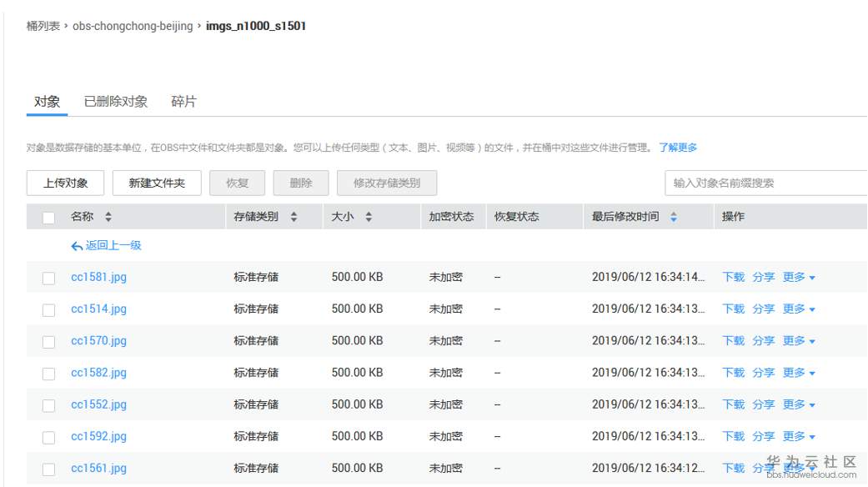Tick the checkbox next to cc1552.jpg
This screenshot has width=868, height=487.
tap(48, 404)
